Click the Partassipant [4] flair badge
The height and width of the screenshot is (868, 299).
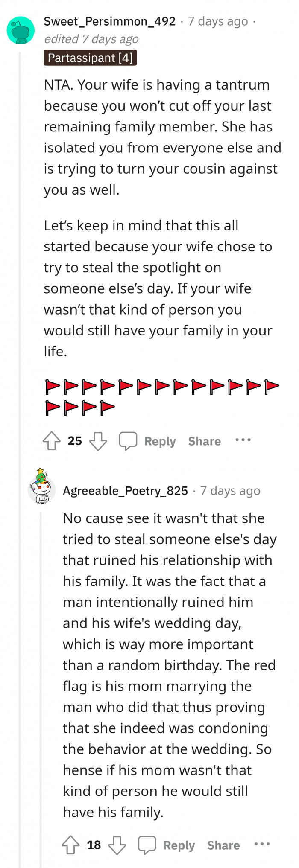coord(90,58)
